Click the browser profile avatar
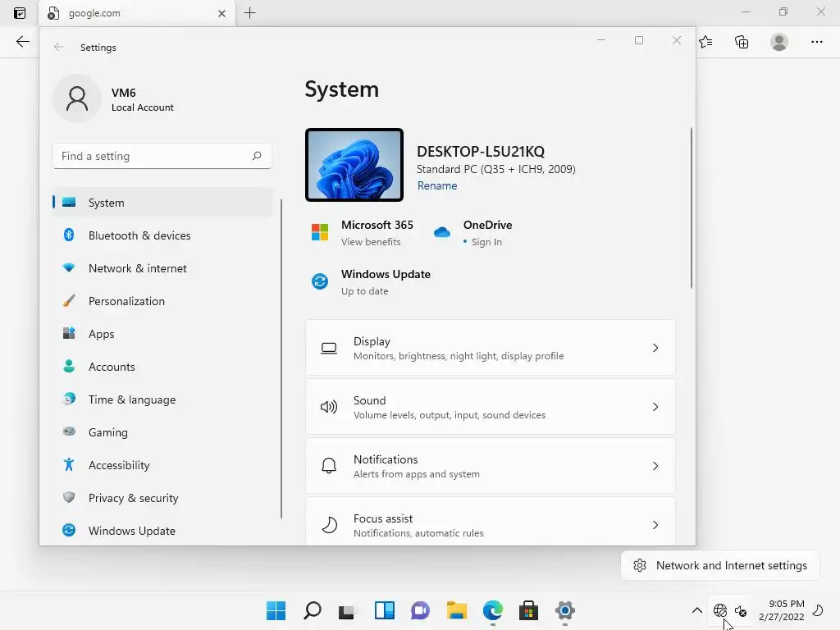840x630 pixels. 779,42
